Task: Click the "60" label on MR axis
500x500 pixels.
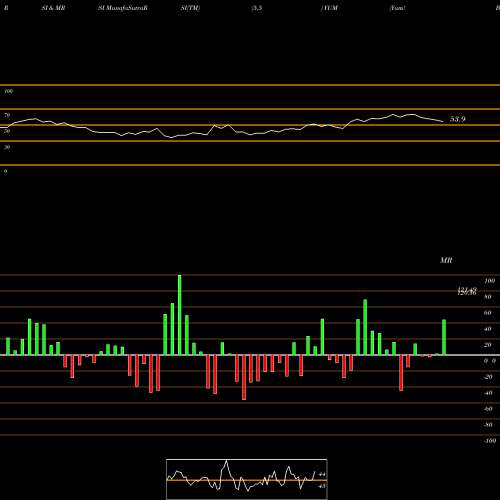Action: (487, 313)
